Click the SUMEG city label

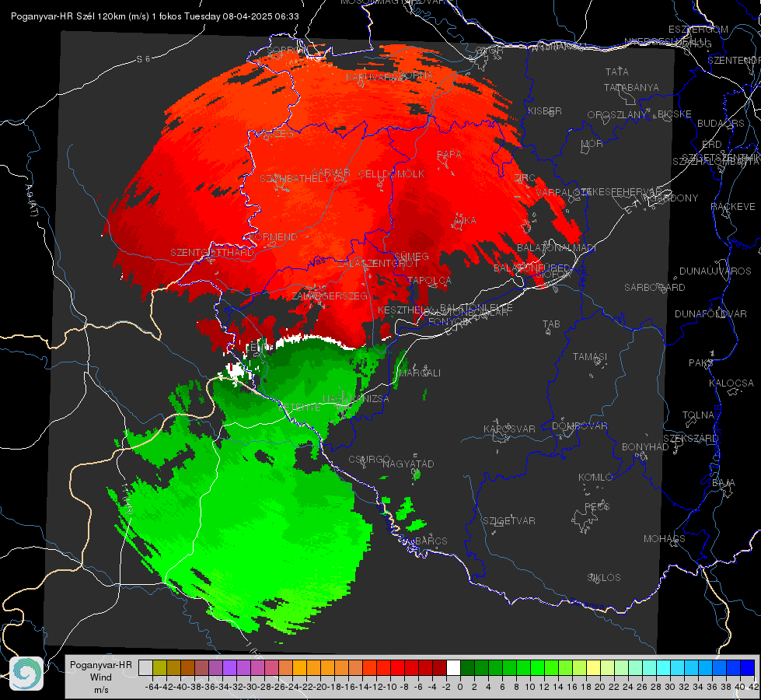(411, 256)
